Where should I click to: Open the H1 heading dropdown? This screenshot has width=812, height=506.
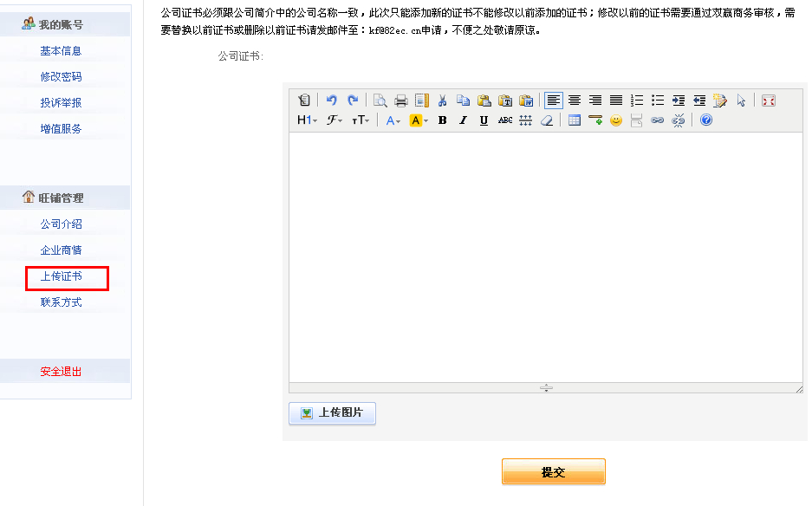[x=307, y=120]
